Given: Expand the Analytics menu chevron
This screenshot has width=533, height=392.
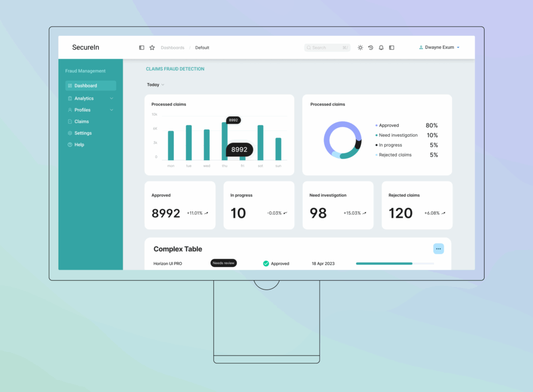Looking at the screenshot, I should [x=111, y=98].
